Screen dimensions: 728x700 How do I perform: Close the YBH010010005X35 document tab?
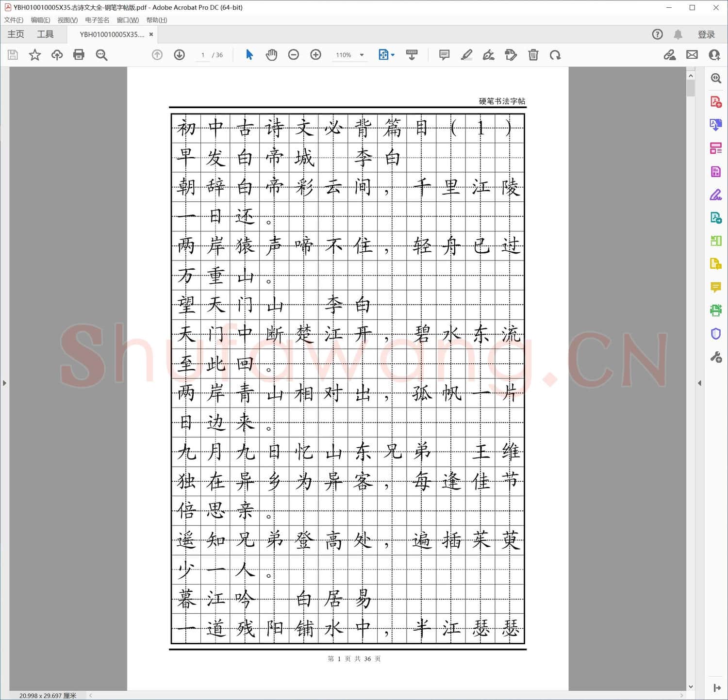point(151,34)
